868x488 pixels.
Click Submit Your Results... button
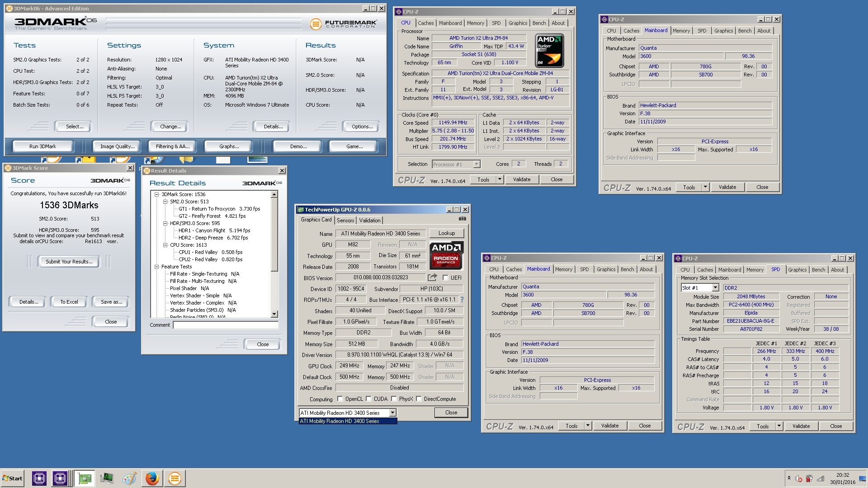69,262
